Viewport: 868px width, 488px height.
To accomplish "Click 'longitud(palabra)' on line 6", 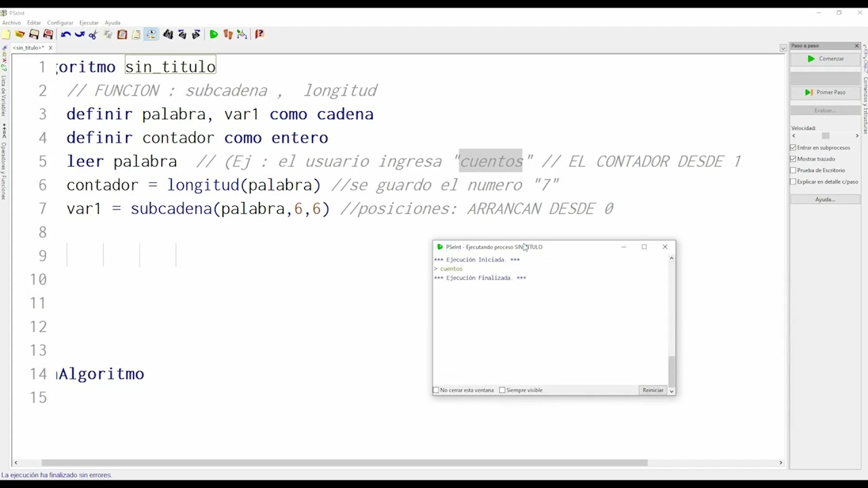I will pos(243,185).
